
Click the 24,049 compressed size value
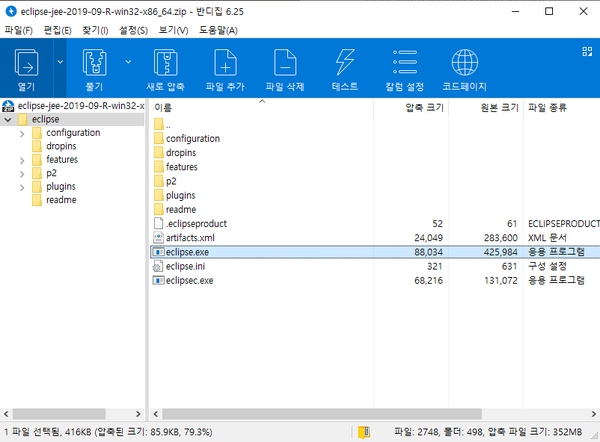click(428, 238)
